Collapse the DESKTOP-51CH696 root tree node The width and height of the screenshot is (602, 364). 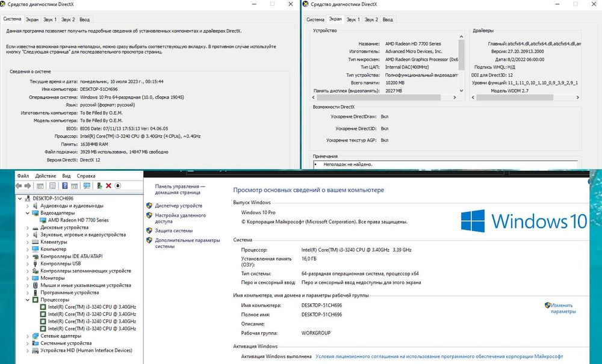point(20,199)
